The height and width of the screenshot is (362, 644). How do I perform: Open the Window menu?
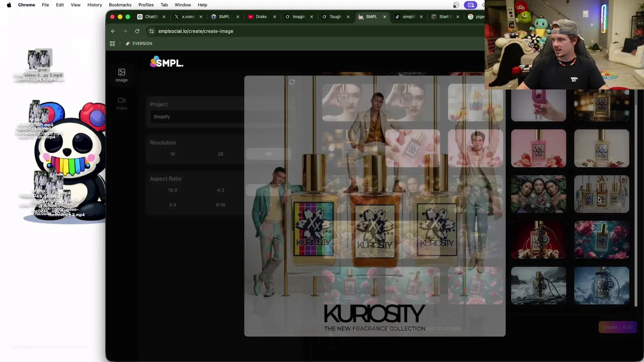[183, 5]
